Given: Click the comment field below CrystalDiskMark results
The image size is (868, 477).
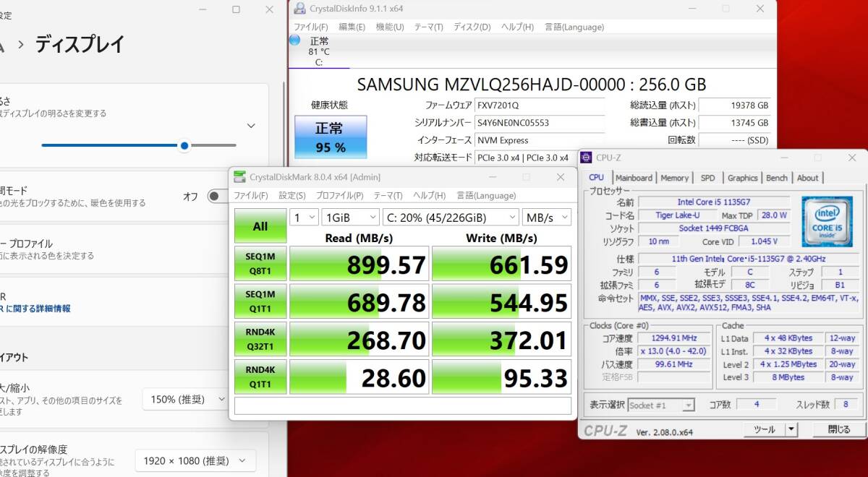Looking at the screenshot, I should click(x=403, y=406).
